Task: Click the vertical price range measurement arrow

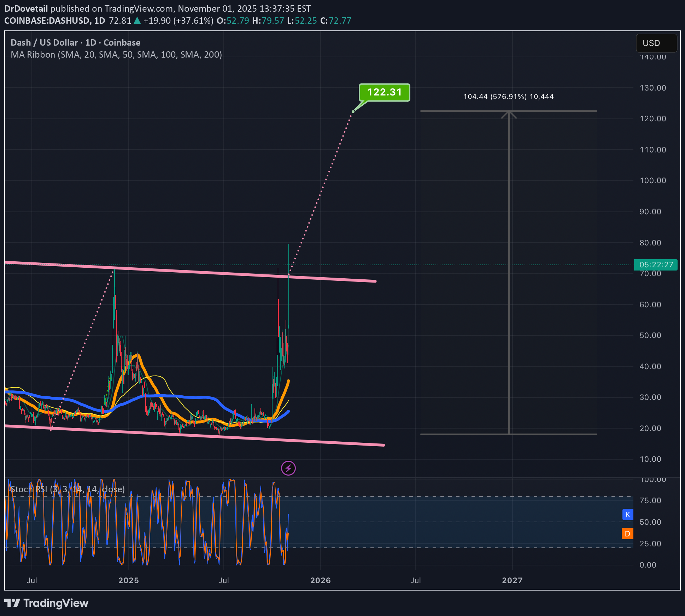Action: pos(509,272)
